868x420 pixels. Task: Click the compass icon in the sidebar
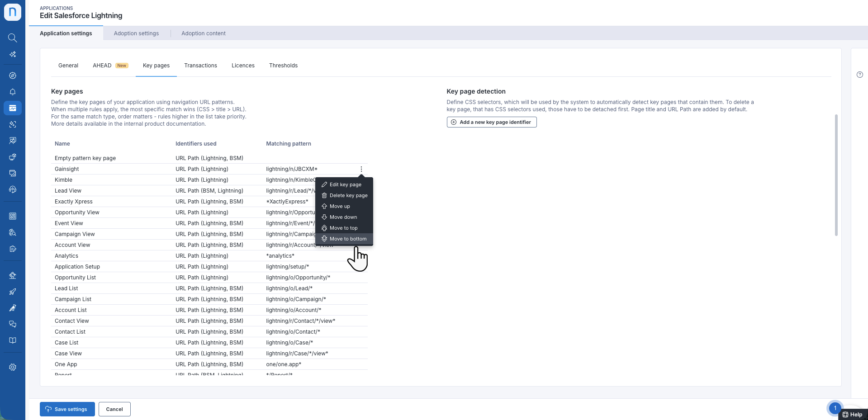pos(13,76)
